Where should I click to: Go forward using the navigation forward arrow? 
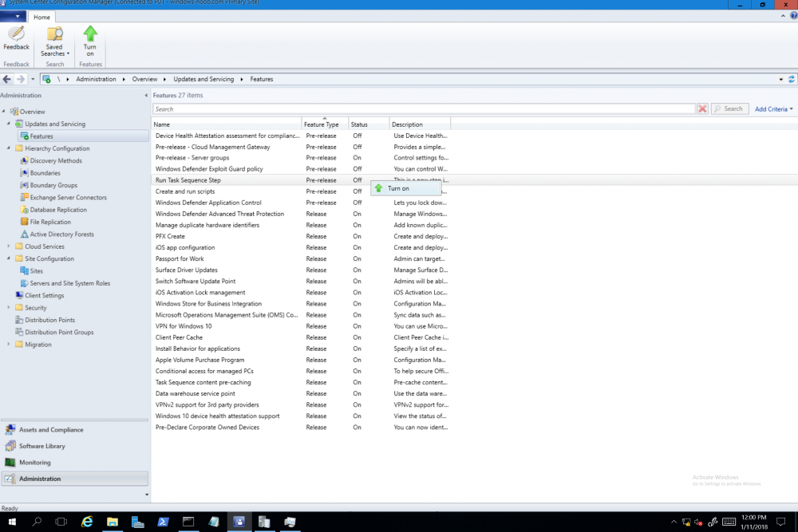pyautogui.click(x=21, y=79)
